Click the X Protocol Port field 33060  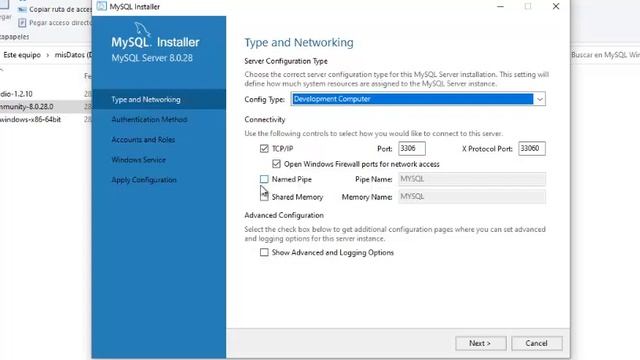(x=532, y=149)
